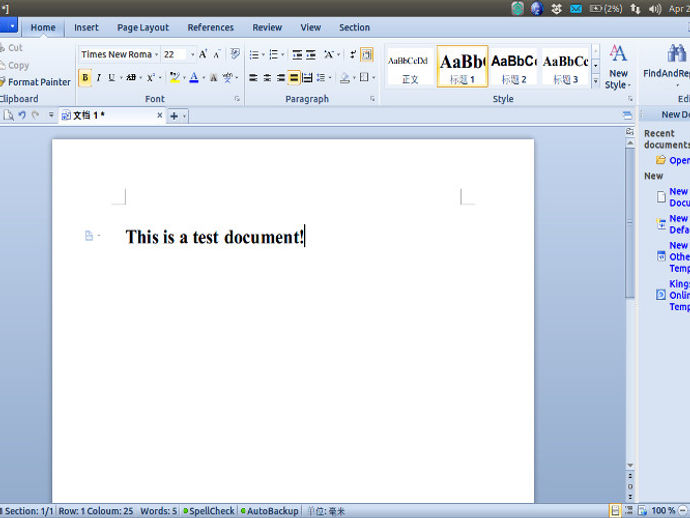This screenshot has height=518, width=690.
Task: Increase paragraph indent
Action: pos(311,55)
